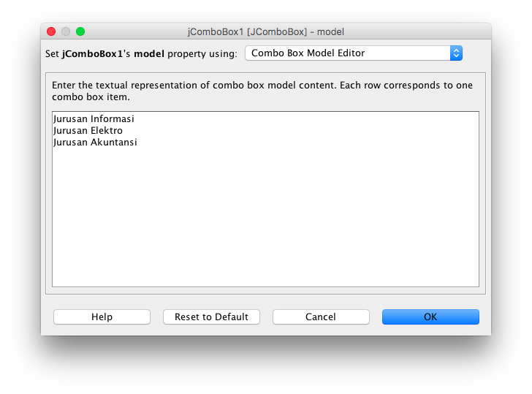532x394 pixels.
Task: Place cursor on the word Elektro
Action: tap(107, 130)
